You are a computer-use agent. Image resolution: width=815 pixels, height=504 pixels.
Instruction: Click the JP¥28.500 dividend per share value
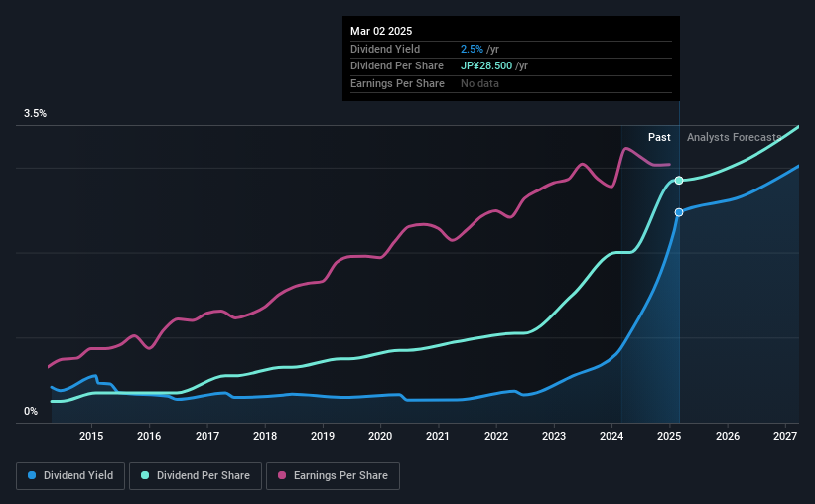[x=486, y=66]
